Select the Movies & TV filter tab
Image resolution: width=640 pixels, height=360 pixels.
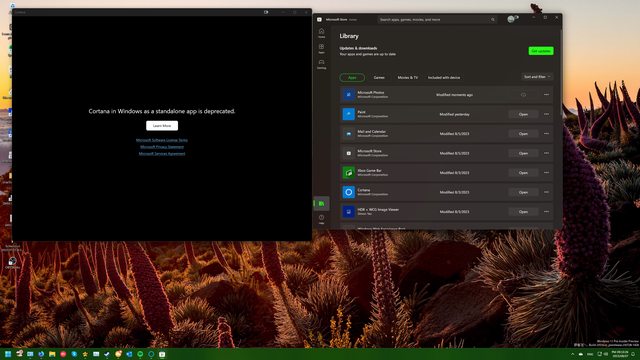408,78
